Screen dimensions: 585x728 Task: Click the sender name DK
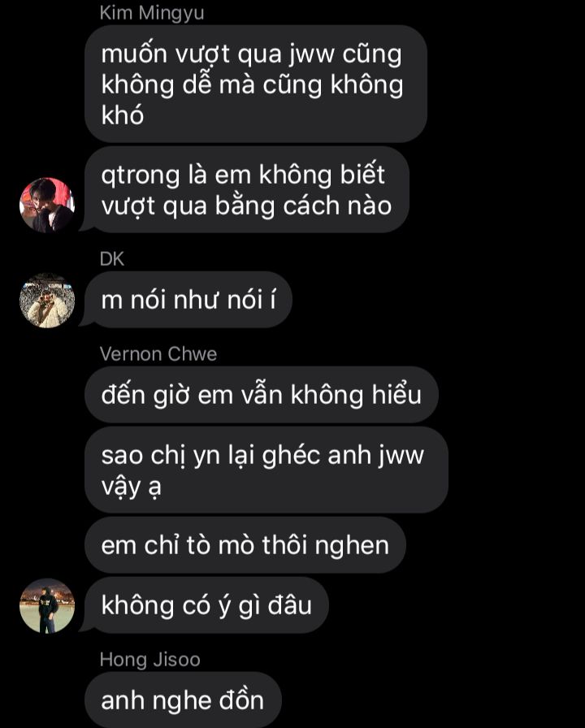pyautogui.click(x=112, y=259)
